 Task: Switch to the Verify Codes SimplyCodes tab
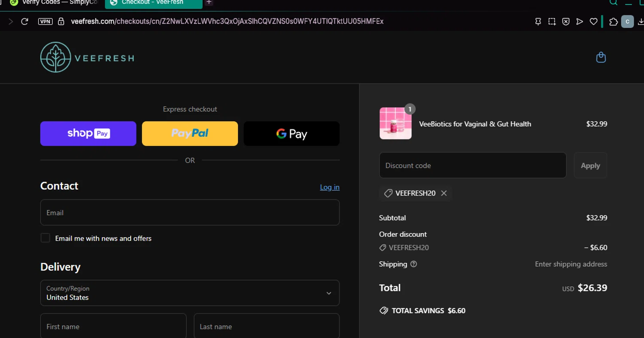[x=54, y=3]
